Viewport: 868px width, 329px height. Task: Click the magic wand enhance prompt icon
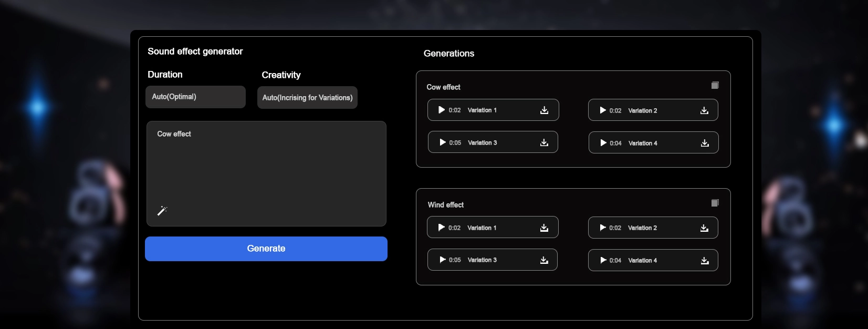point(162,211)
